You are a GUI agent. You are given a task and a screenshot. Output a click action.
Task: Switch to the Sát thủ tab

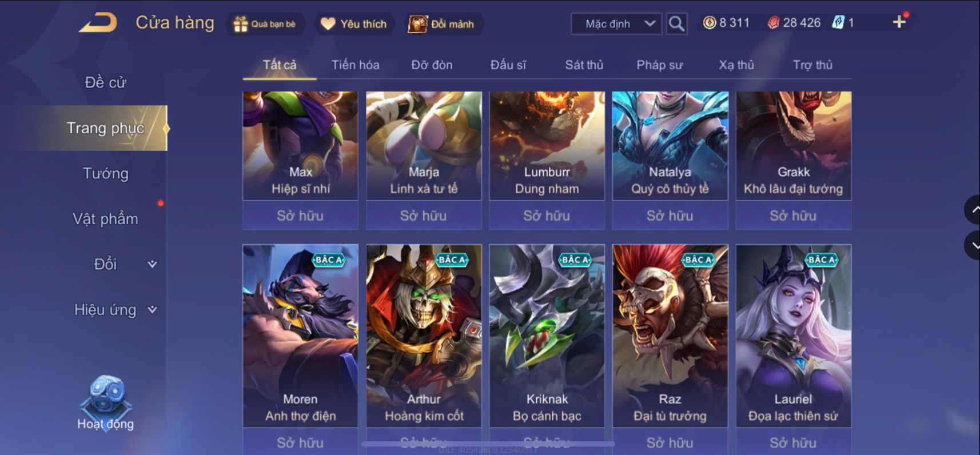point(584,65)
